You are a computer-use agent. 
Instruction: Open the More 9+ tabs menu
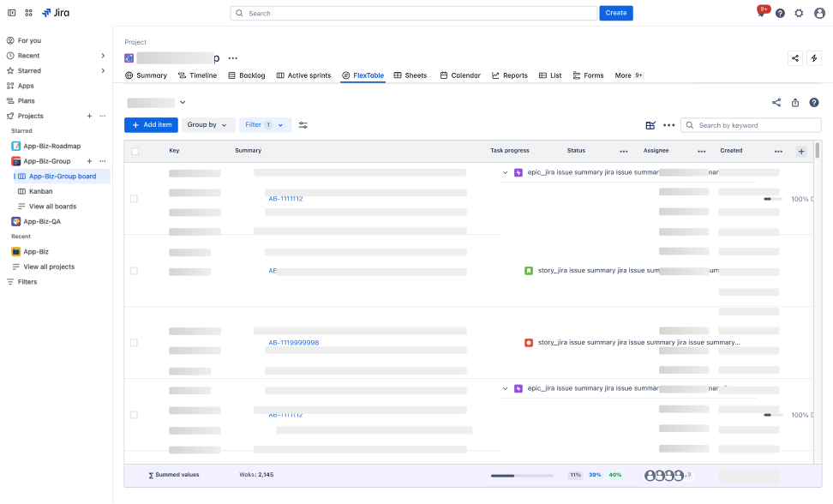pyautogui.click(x=629, y=75)
